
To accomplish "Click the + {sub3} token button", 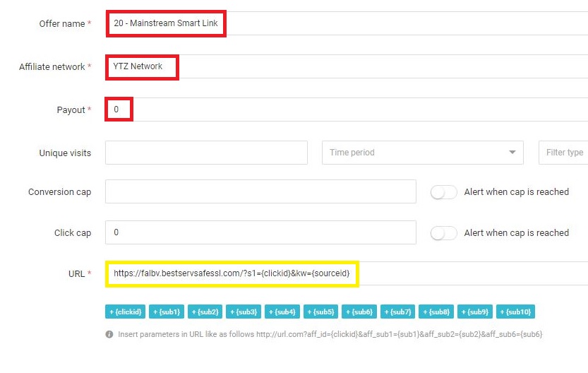I will click(x=244, y=312).
